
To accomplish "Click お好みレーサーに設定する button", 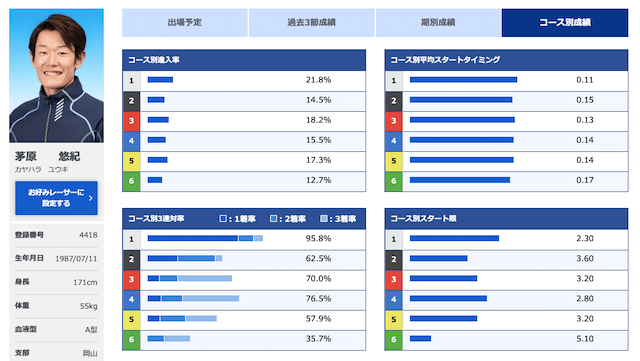I will 56,198.
